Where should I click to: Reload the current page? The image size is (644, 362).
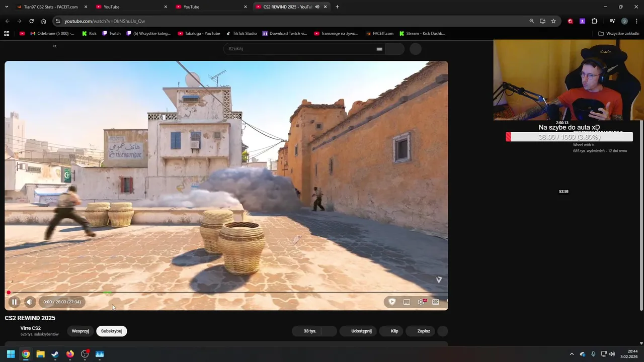coord(31,21)
